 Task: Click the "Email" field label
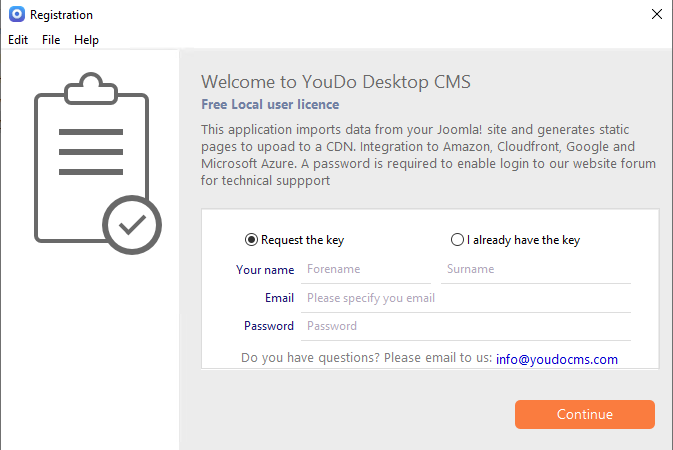coord(279,298)
